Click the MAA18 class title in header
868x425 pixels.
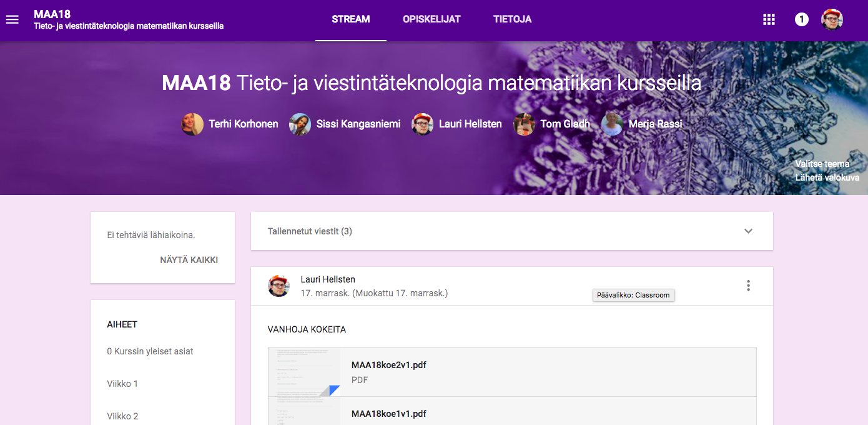(x=52, y=14)
